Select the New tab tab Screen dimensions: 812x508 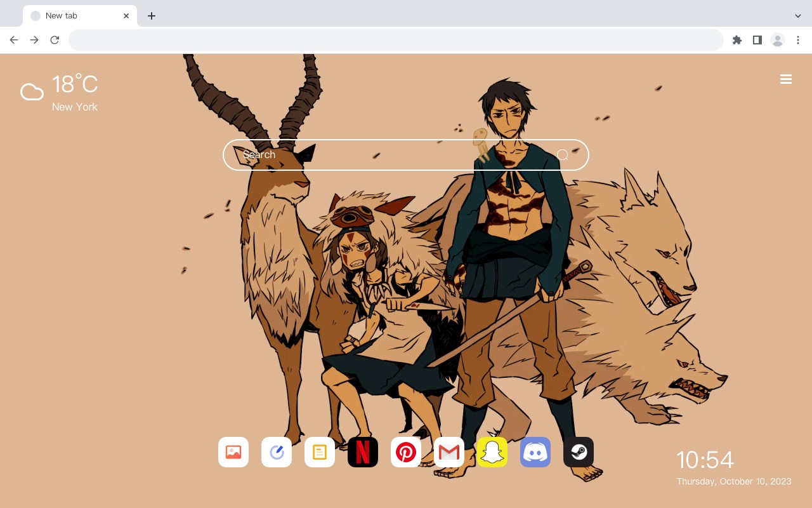80,16
